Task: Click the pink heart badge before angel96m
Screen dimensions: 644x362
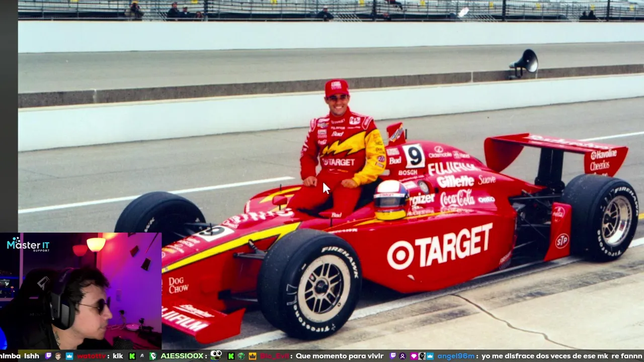Action: click(x=414, y=356)
